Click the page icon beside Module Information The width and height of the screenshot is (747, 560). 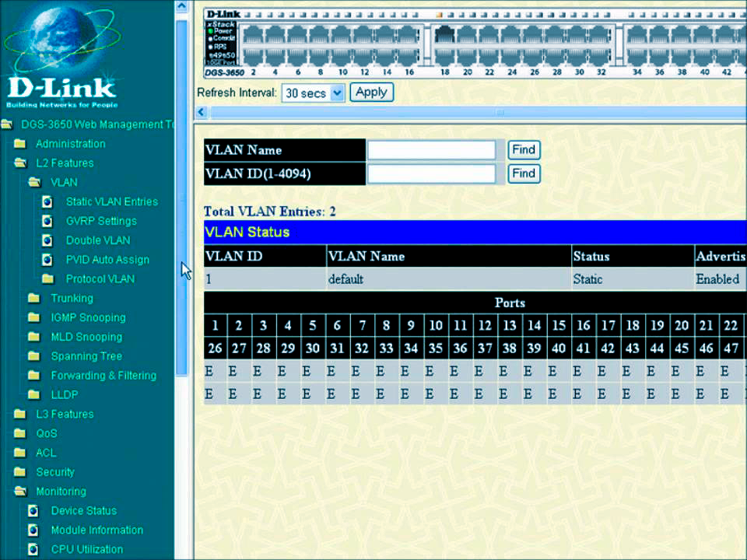pyautogui.click(x=34, y=530)
